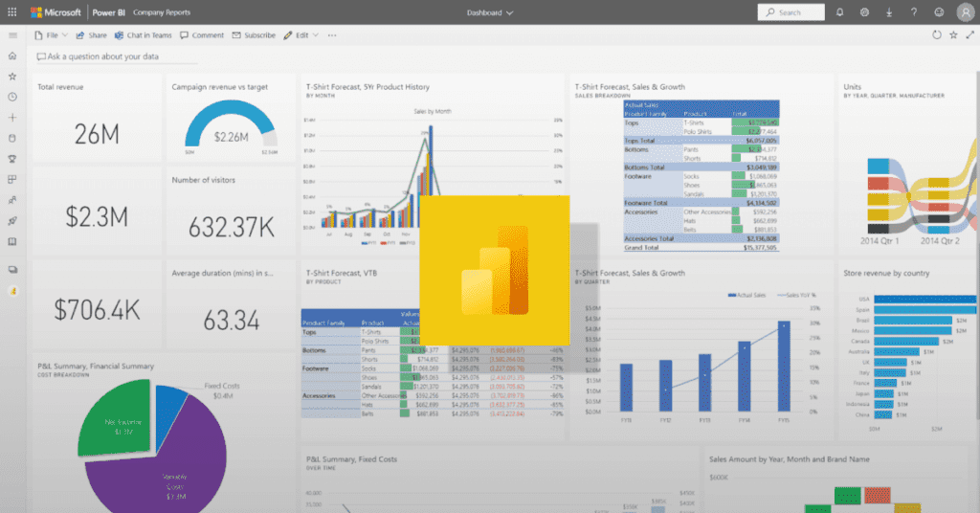Screen dimensions: 980x513
Task: Collapse the navigation pane with hamburger icon
Action: [x=12, y=35]
